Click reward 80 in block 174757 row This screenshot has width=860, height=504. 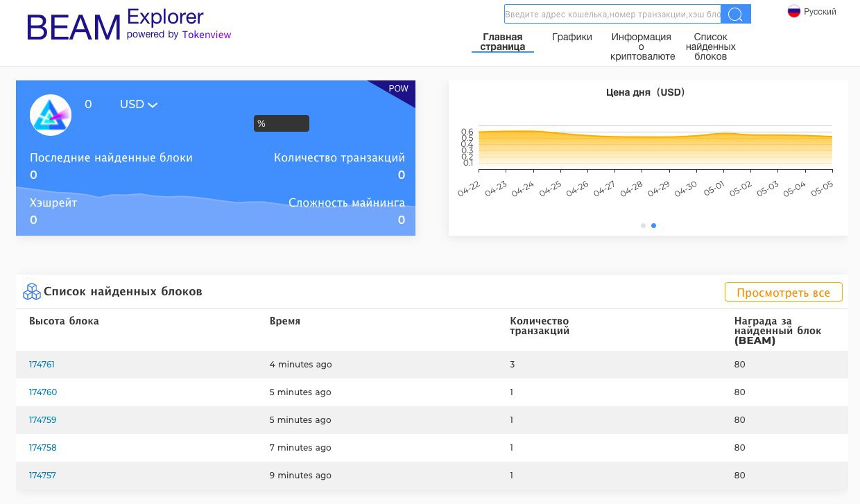click(x=740, y=475)
